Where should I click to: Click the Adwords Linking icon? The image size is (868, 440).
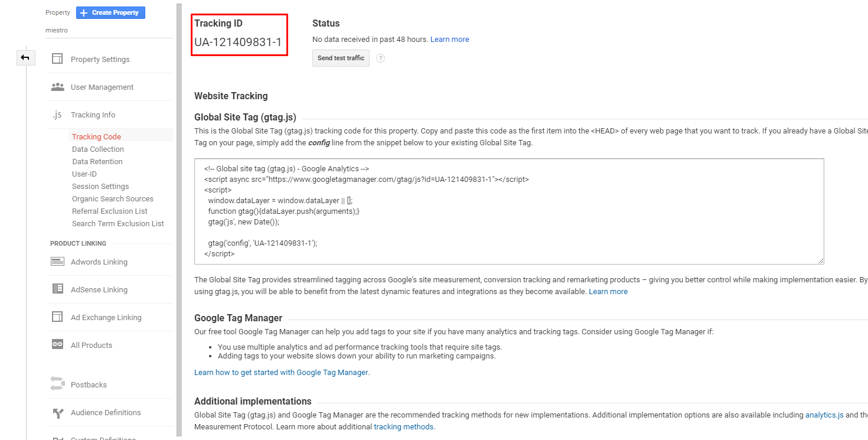[x=57, y=262]
